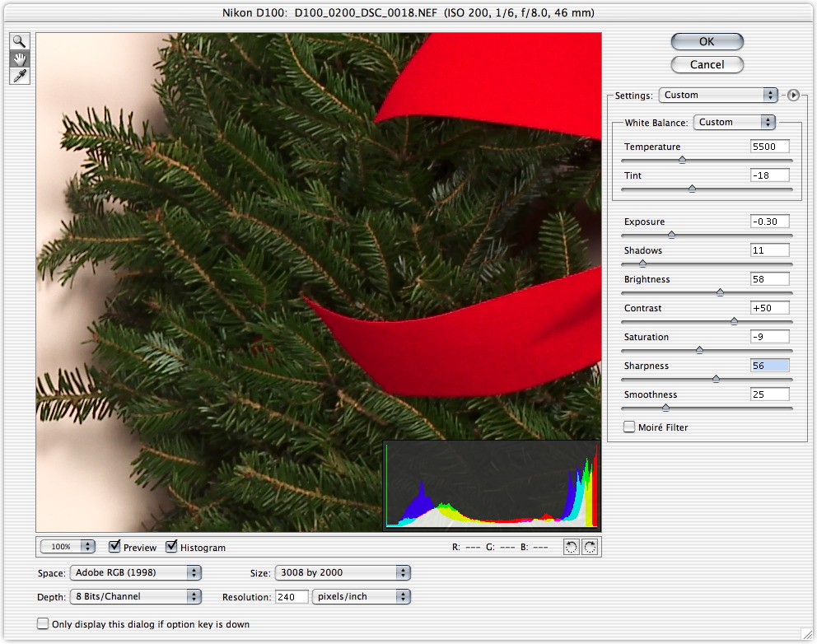This screenshot has width=817, height=644.
Task: Select the Hand pan tool
Action: tap(19, 58)
